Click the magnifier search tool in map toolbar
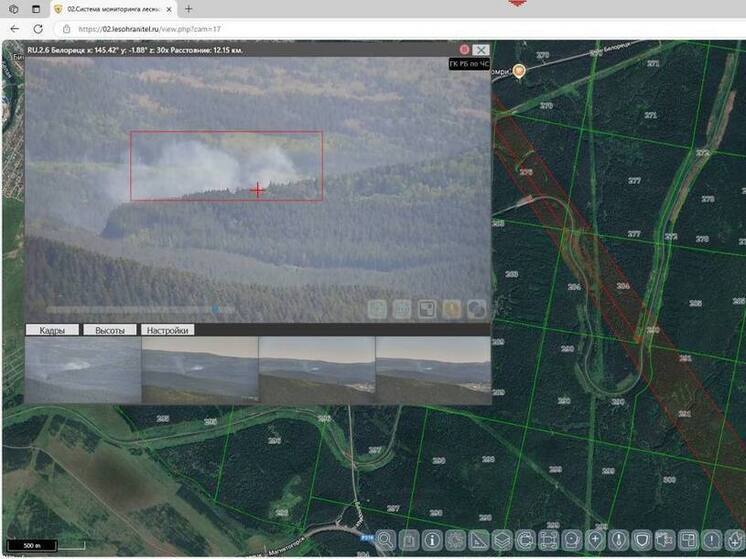 pyautogui.click(x=385, y=540)
